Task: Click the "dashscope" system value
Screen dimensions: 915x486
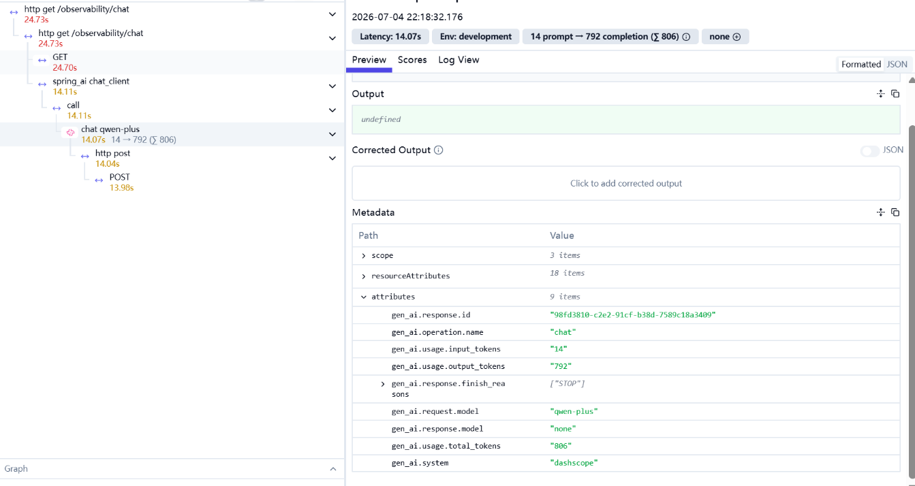Action: 574,463
